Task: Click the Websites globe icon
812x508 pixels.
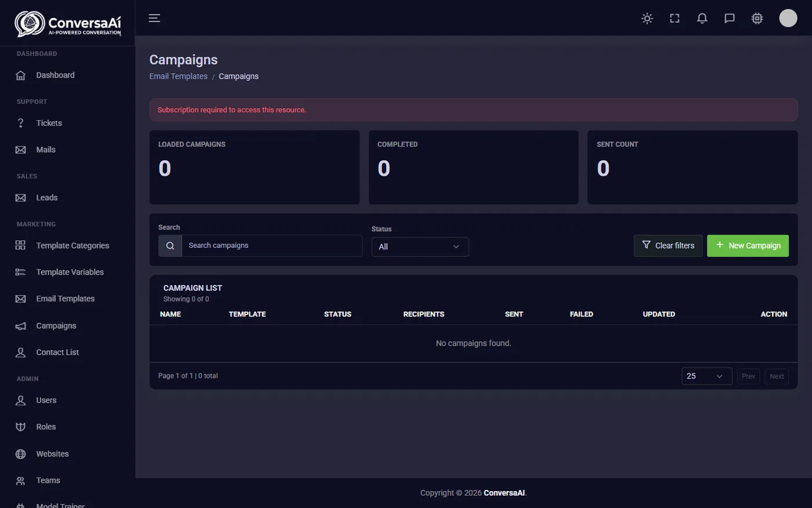Action: (x=20, y=454)
